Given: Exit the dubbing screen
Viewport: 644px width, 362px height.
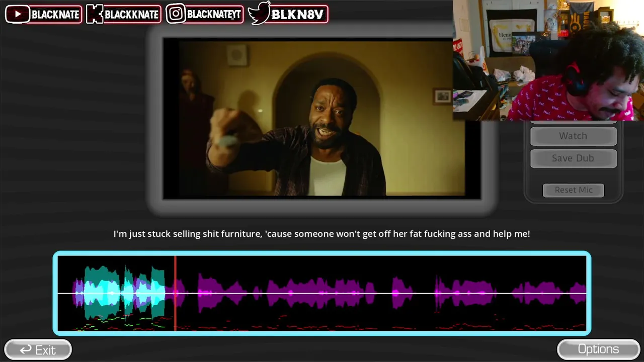Looking at the screenshot, I should (38, 349).
